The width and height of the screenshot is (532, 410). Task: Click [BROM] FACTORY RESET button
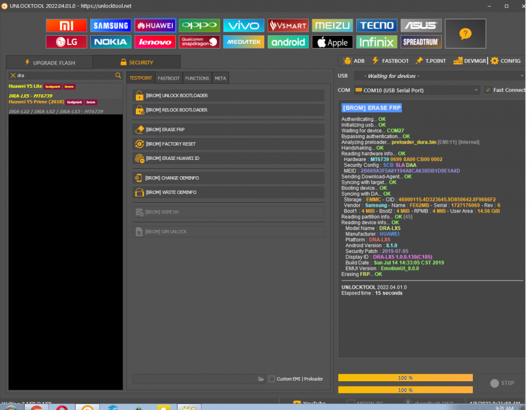pos(229,143)
